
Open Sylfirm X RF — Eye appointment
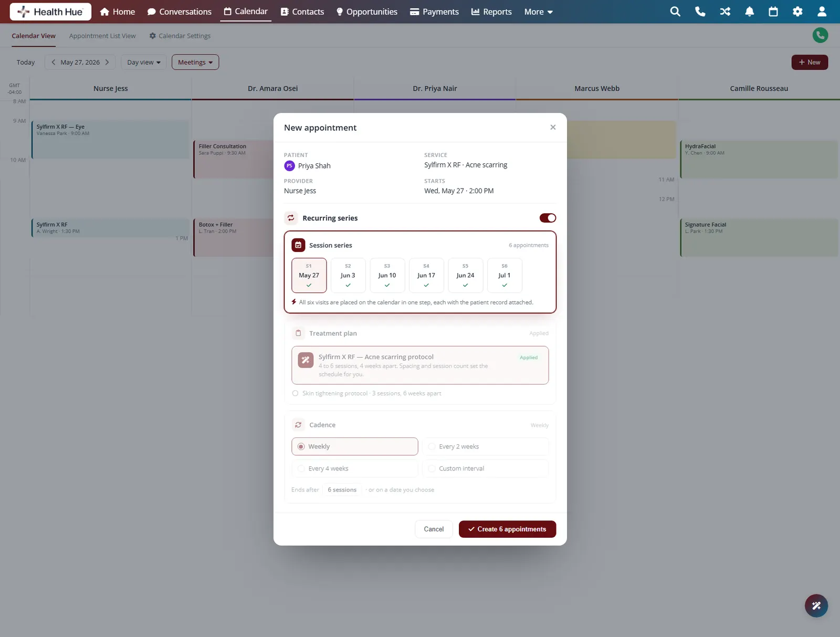pos(110,140)
